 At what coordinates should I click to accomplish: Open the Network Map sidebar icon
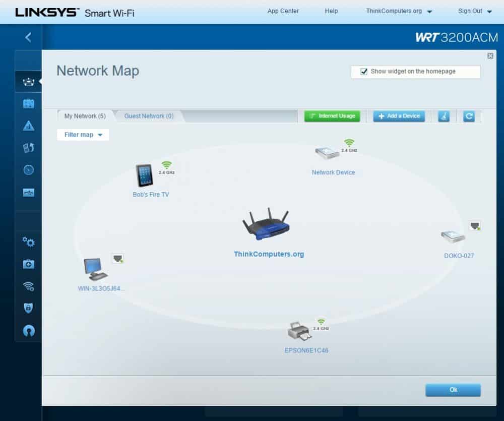click(29, 82)
